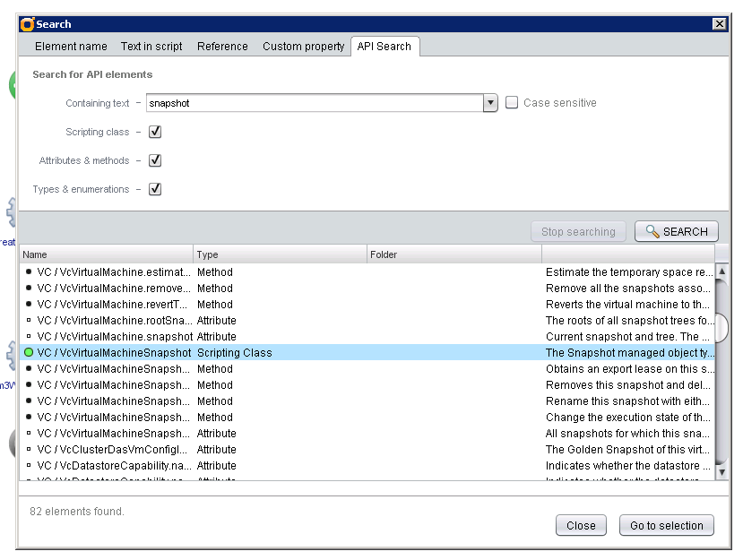Click the bullet icon of VcVirtualMachine.estimat... row

(29, 272)
